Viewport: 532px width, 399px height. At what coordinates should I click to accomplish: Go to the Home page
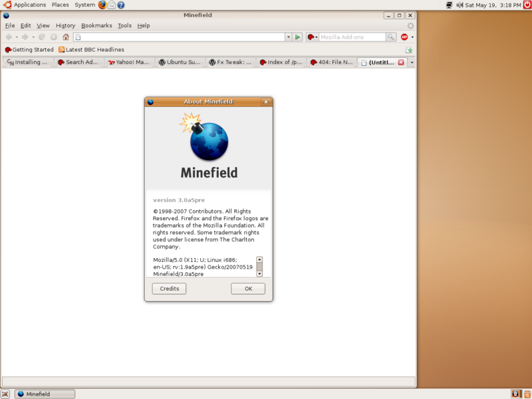[66, 37]
